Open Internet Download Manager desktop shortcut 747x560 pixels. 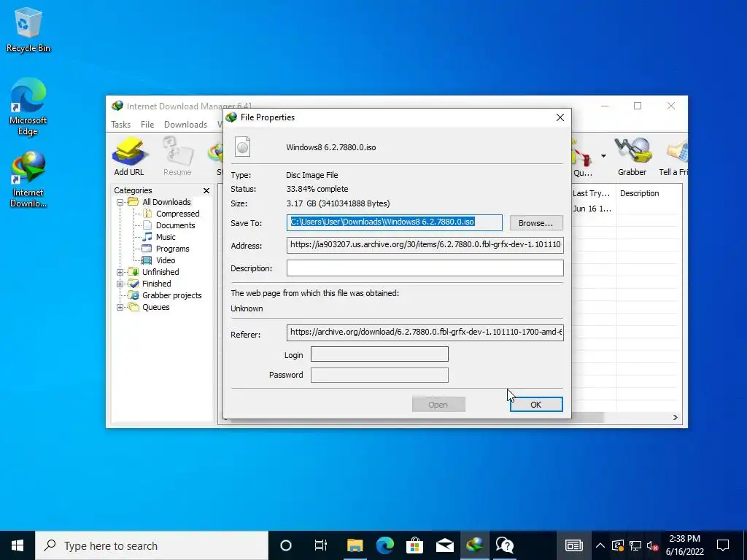[28, 179]
